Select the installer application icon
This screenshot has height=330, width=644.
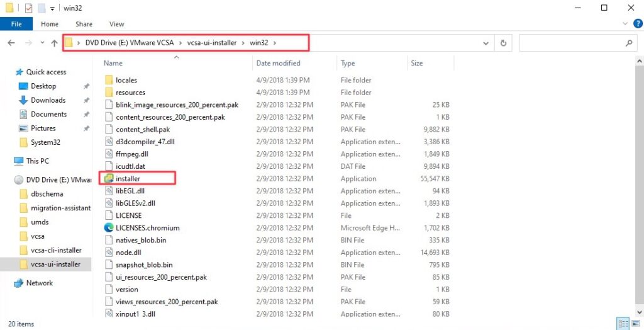point(108,179)
